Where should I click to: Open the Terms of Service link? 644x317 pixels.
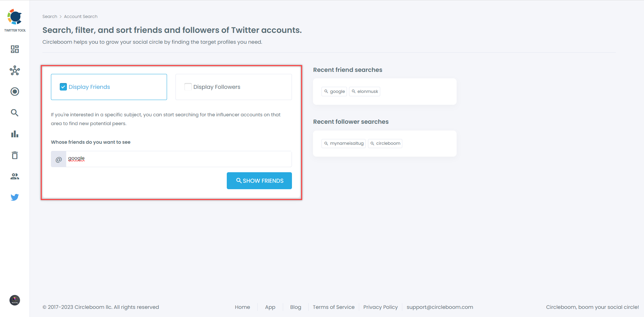point(333,307)
